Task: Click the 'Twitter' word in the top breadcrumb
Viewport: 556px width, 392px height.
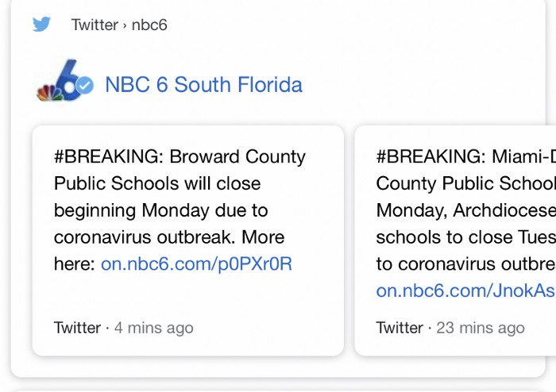Action: pos(95,25)
